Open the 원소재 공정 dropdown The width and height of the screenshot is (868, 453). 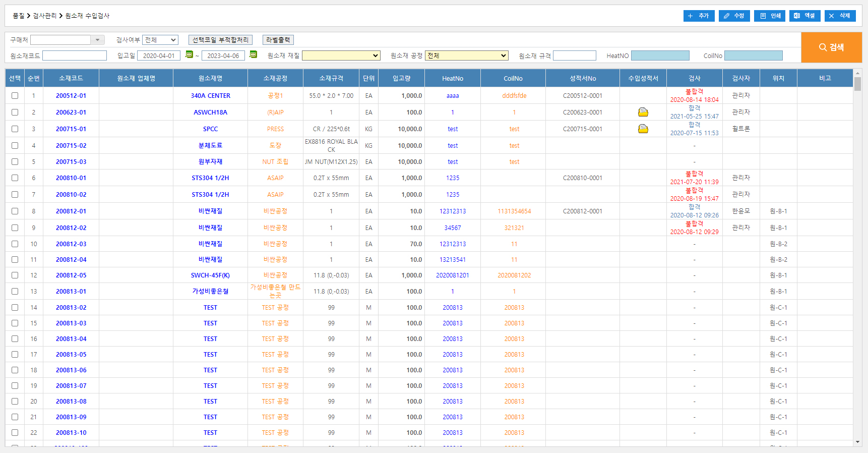466,55
